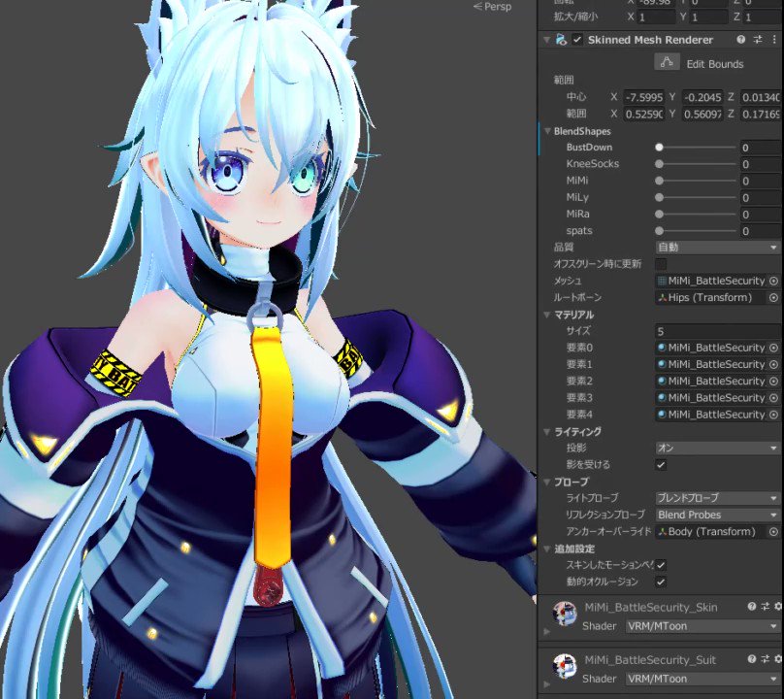Screen dimensions: 784x699
Task: Collapse the BlendShapes section
Action: click(x=547, y=131)
